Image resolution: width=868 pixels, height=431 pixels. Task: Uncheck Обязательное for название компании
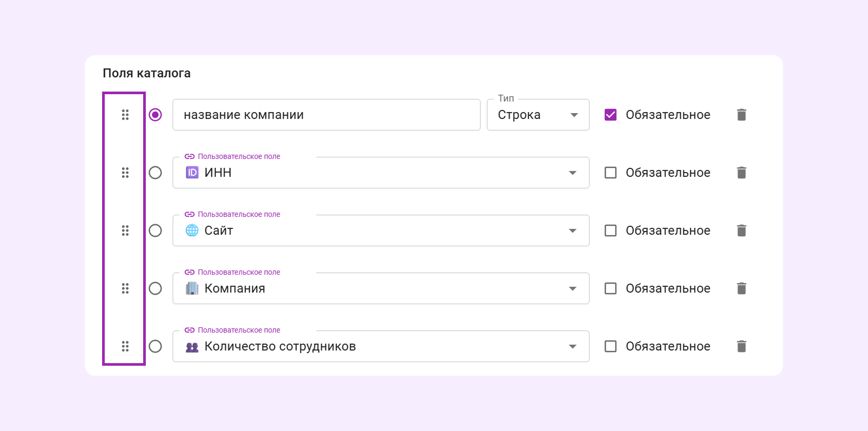611,115
